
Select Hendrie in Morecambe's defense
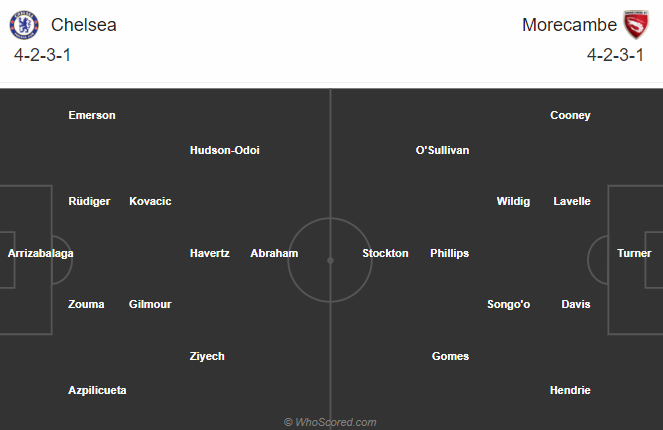pos(570,390)
